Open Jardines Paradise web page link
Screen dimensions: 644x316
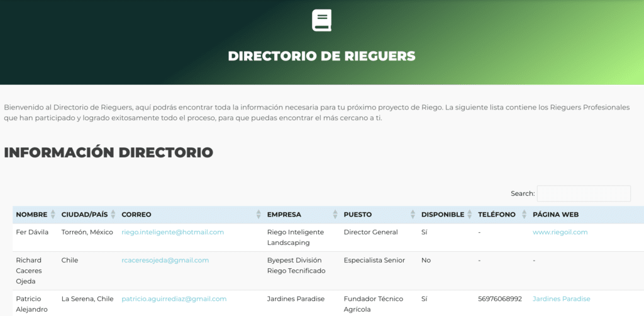click(x=561, y=299)
